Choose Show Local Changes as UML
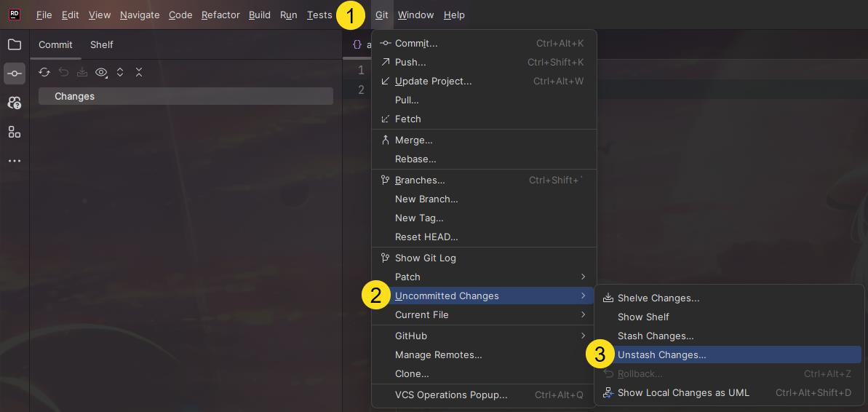868x412 pixels. 682,392
